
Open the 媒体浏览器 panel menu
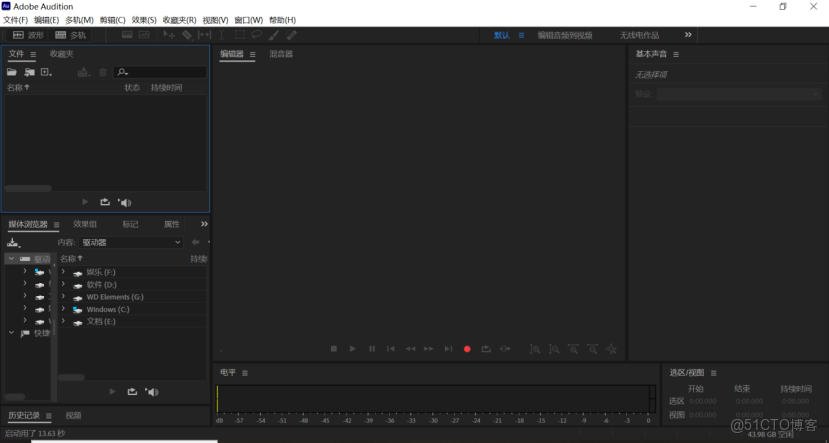coord(57,225)
